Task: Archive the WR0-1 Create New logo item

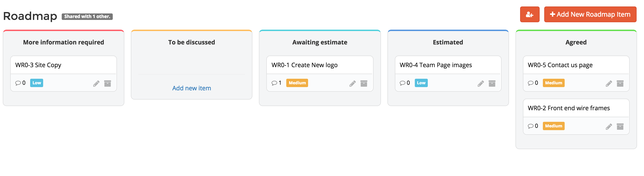Action: (364, 83)
